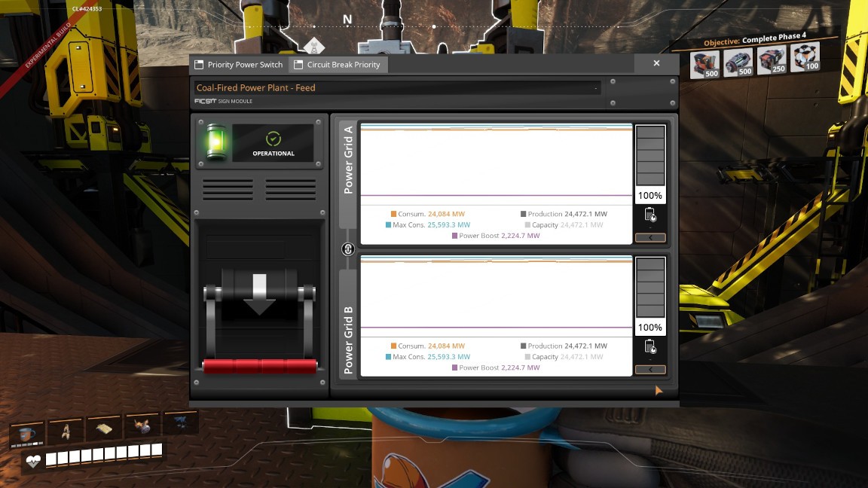The height and width of the screenshot is (488, 868).
Task: Click the Power Grid A battery icon
Action: tap(649, 215)
